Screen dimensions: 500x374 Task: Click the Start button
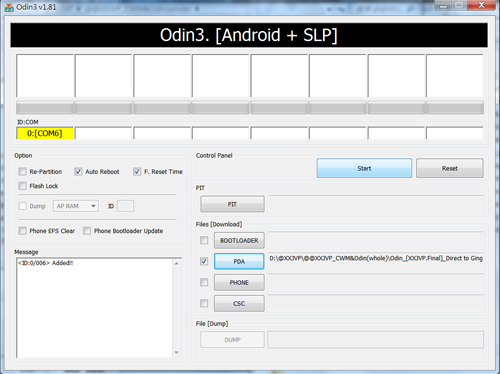(x=364, y=168)
